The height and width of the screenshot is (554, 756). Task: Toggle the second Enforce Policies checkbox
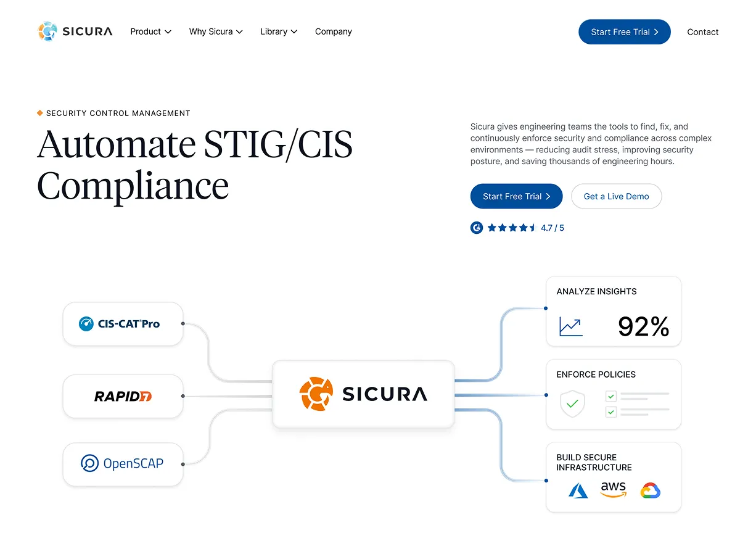pyautogui.click(x=611, y=411)
